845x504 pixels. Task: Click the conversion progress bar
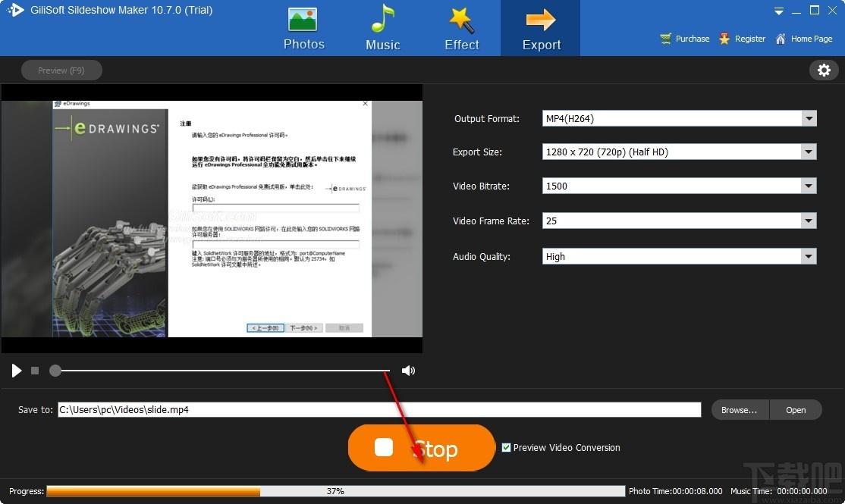[335, 491]
